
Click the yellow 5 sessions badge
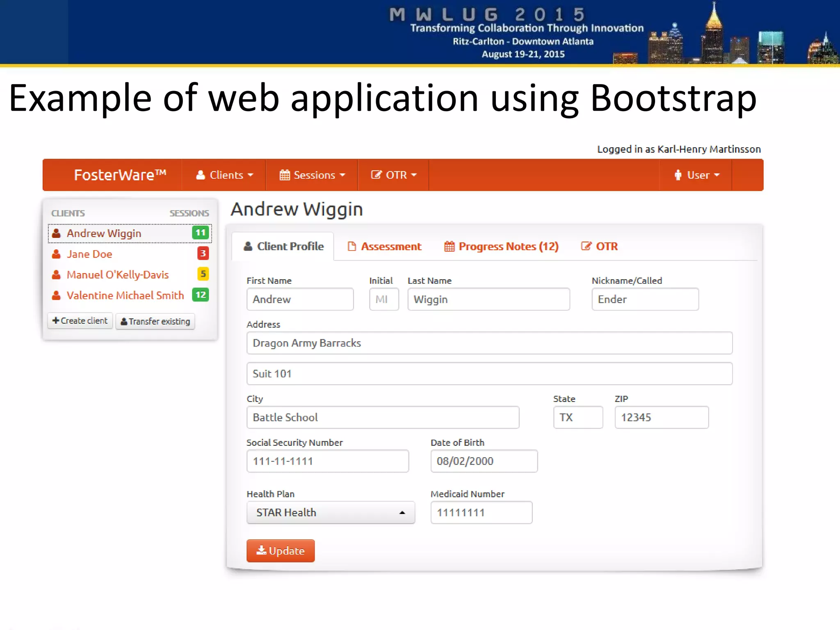[x=203, y=274]
